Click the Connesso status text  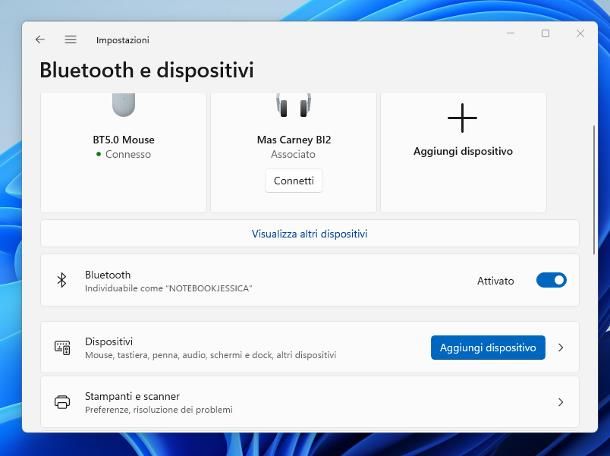tap(128, 154)
